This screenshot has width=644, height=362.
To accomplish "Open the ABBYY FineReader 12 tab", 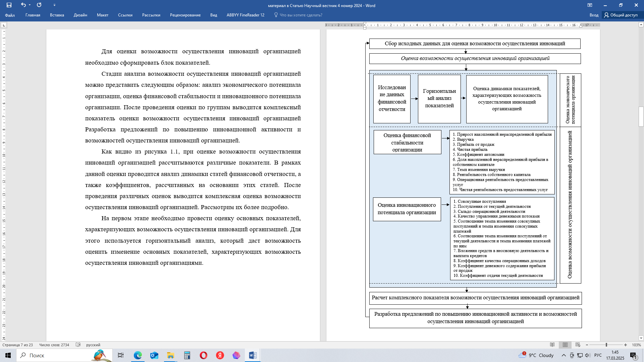I will [246, 15].
